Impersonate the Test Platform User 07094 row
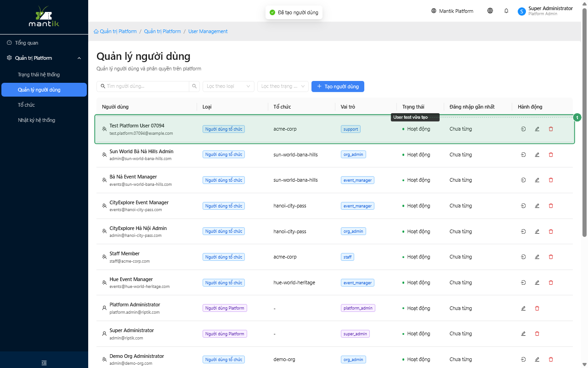 click(x=523, y=129)
